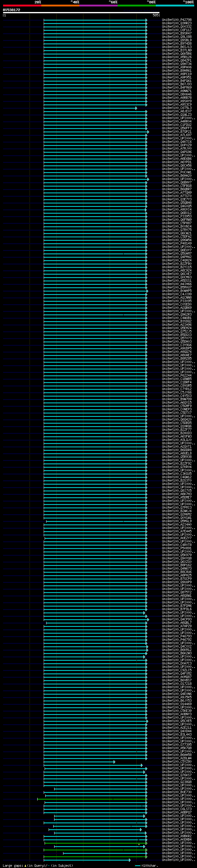Pick the UniRef100_Q1WLZ3 label
The image size is (197, 868).
pos(177,115)
